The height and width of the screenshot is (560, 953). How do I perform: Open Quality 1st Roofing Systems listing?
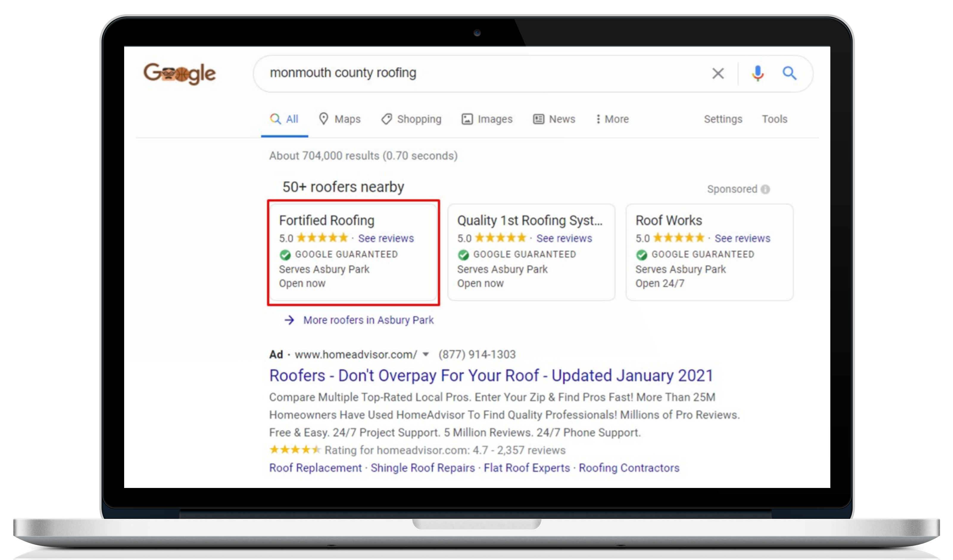click(x=529, y=220)
